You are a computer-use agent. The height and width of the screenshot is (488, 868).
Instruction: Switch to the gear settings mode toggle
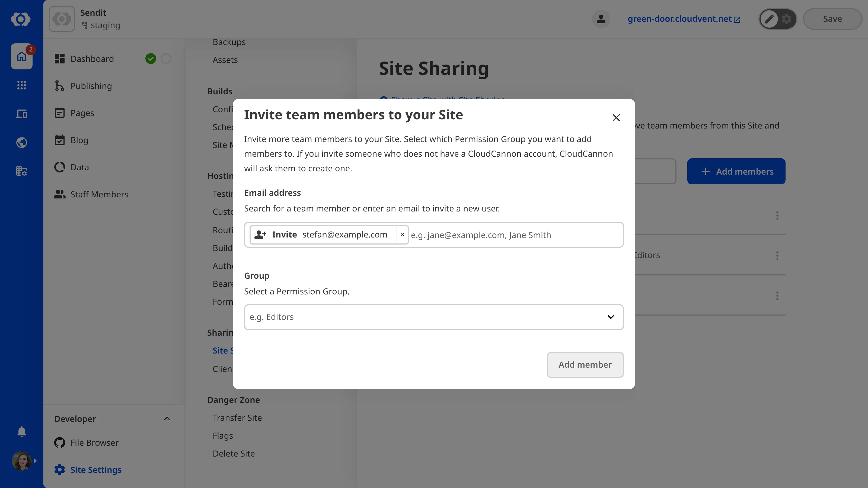click(786, 19)
